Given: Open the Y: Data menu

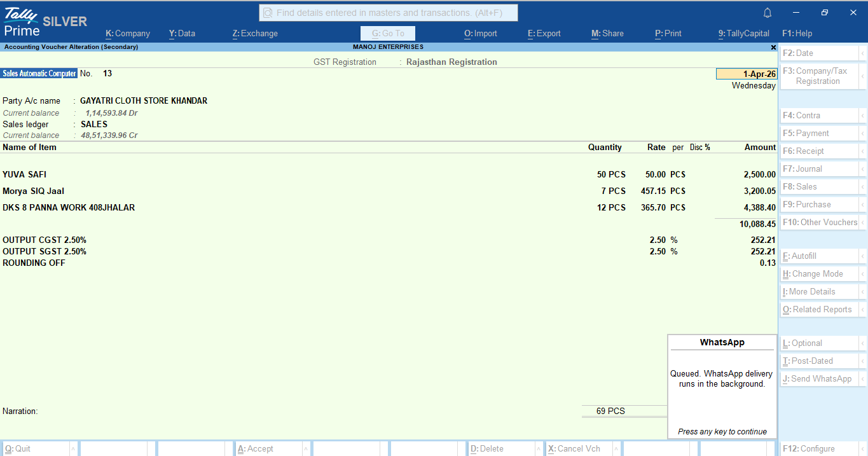Looking at the screenshot, I should (x=182, y=34).
